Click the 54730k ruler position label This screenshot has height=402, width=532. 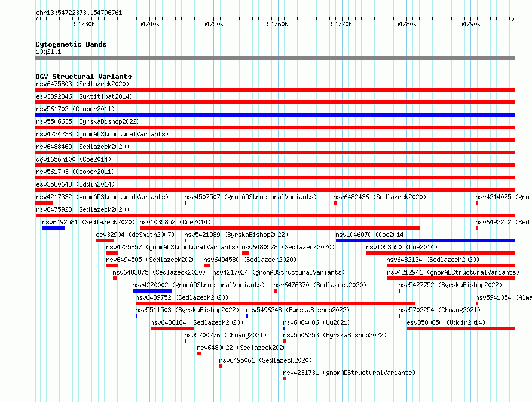(x=84, y=24)
